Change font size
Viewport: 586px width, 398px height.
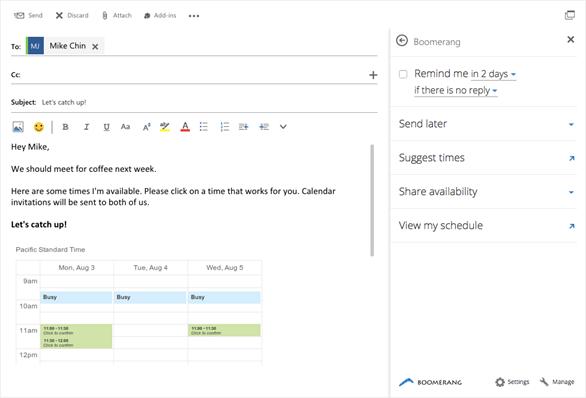point(146,127)
